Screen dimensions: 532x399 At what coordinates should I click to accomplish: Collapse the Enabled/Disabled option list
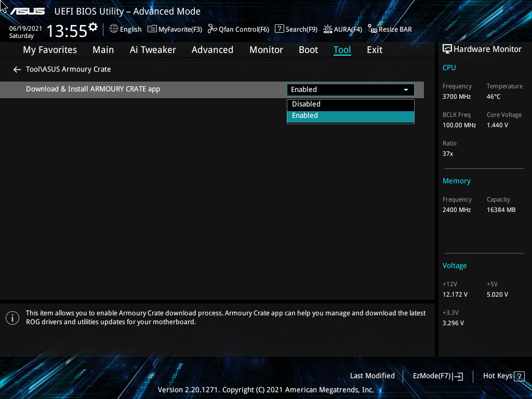click(406, 89)
